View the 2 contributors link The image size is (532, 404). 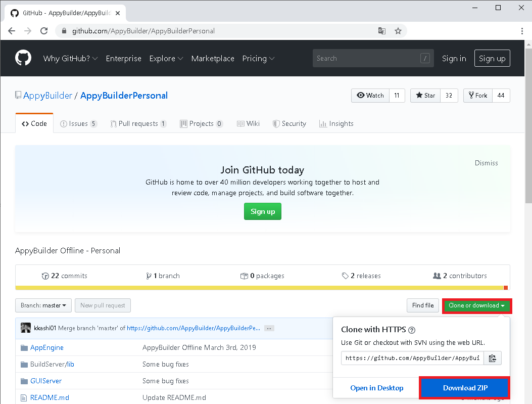[x=460, y=276]
